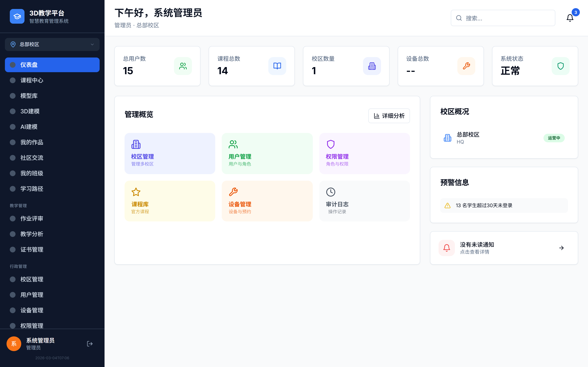588x367 pixels.
Task: Open 教学分析 from the sidebar menu
Action: pos(32,234)
